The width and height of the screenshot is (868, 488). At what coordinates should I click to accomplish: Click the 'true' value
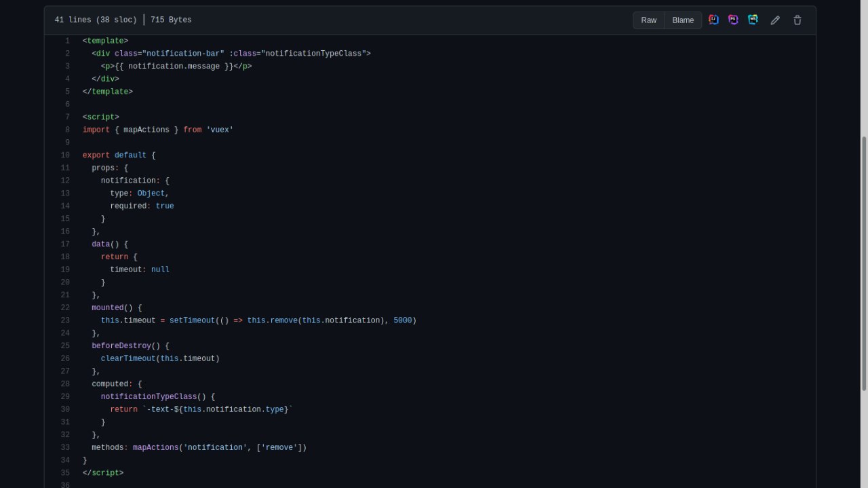click(165, 206)
